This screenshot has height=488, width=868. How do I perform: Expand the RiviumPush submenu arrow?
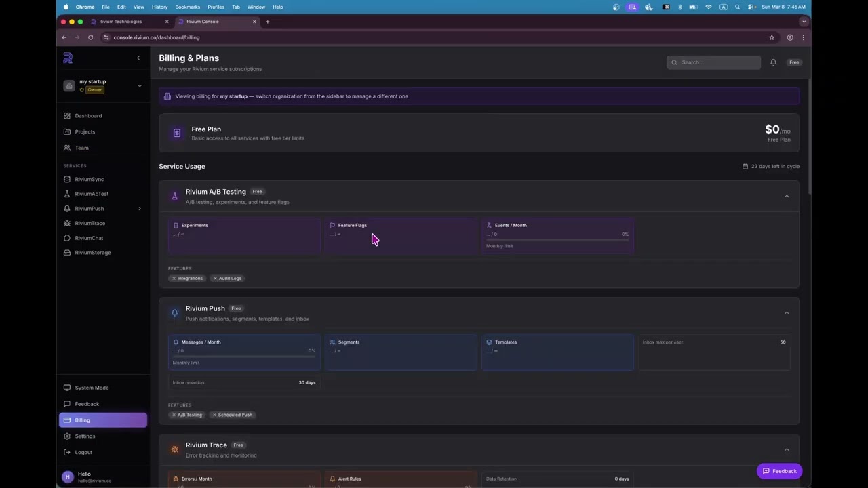tap(140, 209)
